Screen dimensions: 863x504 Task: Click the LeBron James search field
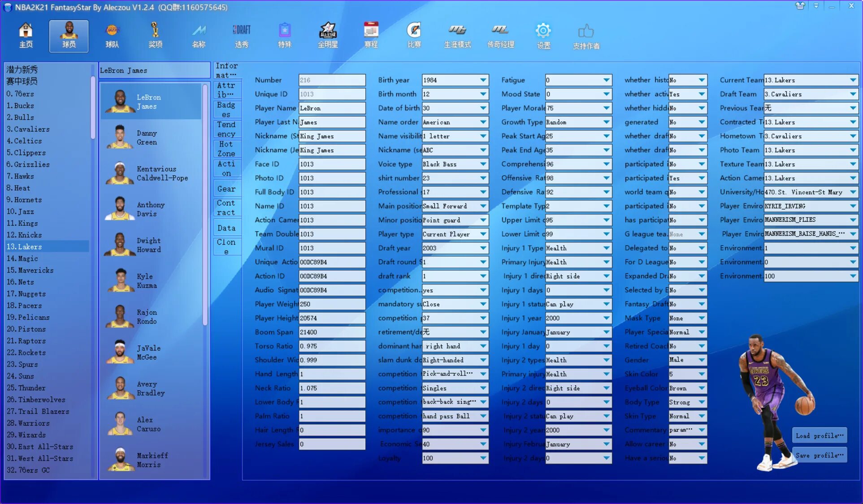[154, 70]
